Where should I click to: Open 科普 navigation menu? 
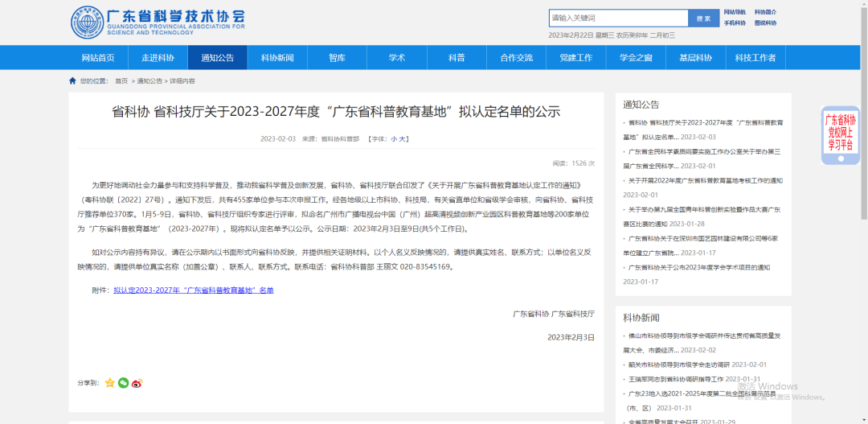pyautogui.click(x=457, y=58)
